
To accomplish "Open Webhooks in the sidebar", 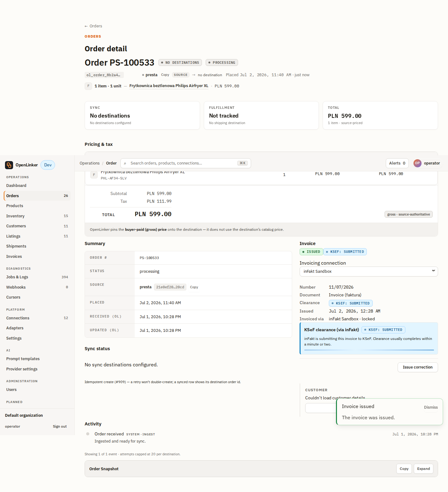I will 37,287.
